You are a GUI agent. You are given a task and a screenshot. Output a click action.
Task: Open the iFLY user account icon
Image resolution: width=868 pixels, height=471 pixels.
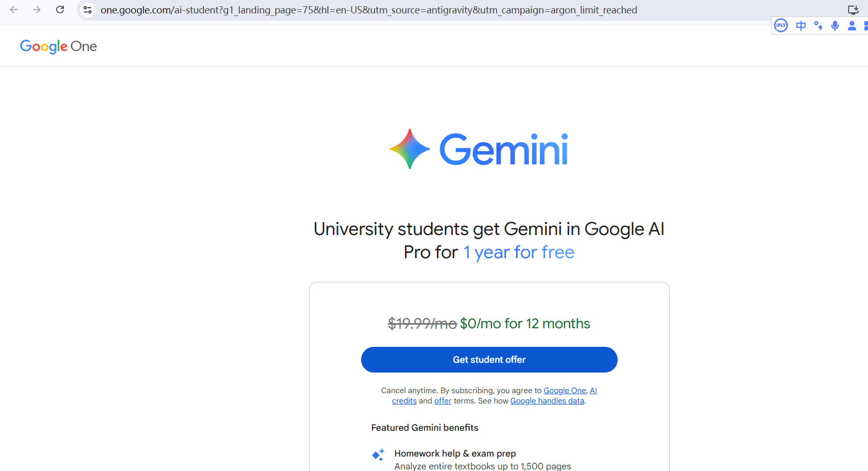pos(852,26)
